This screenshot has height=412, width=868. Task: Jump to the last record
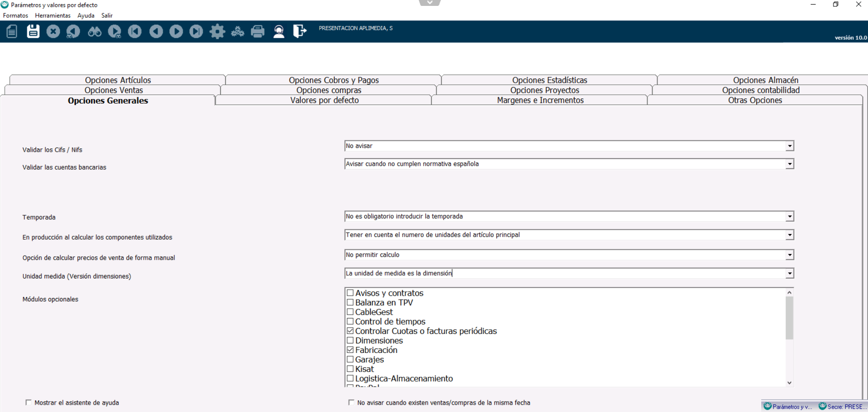196,31
